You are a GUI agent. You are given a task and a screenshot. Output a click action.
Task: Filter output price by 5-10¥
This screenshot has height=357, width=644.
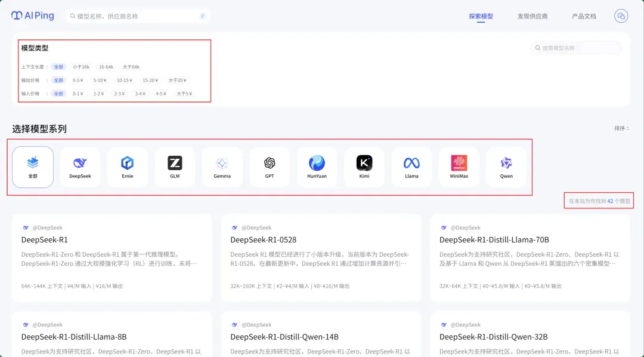click(100, 80)
